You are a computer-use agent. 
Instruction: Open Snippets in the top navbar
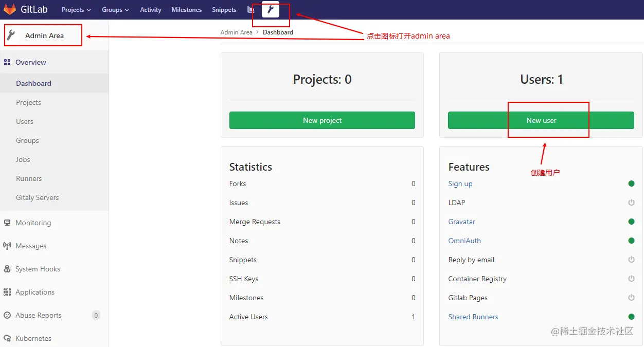(224, 10)
